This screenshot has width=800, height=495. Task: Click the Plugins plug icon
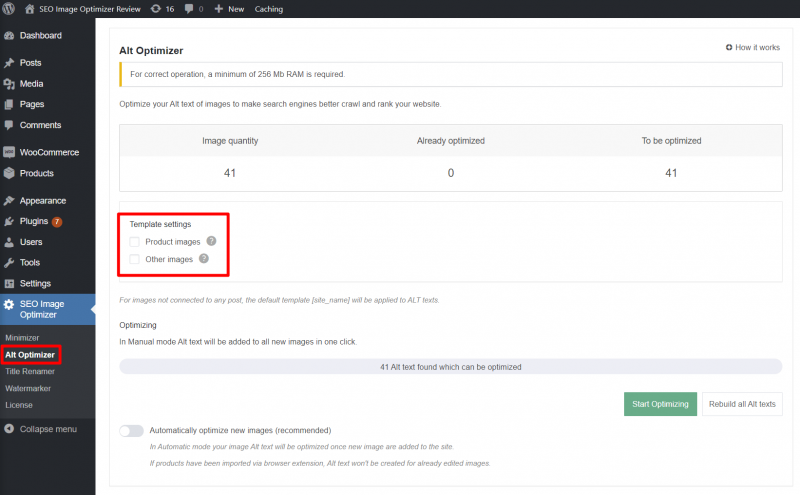[9, 221]
